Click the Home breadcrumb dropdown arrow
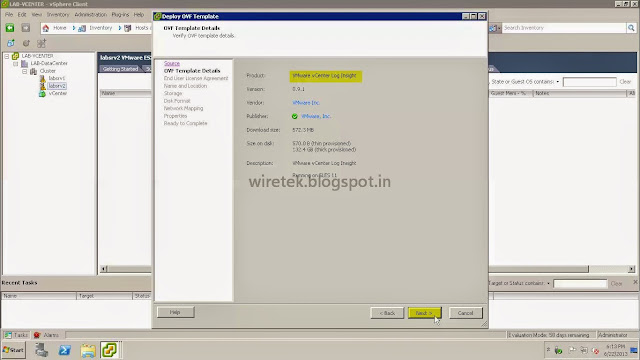 [74, 28]
